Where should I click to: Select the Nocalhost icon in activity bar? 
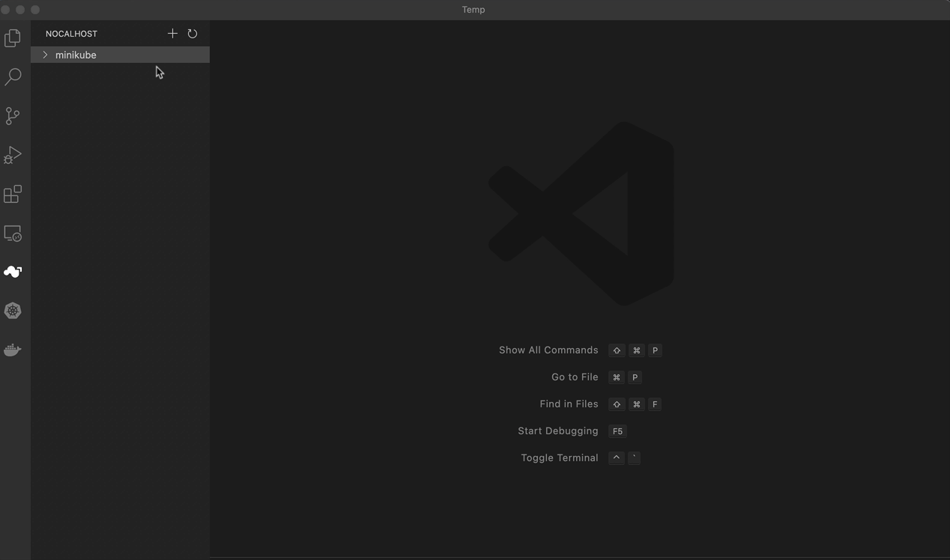coord(13,272)
